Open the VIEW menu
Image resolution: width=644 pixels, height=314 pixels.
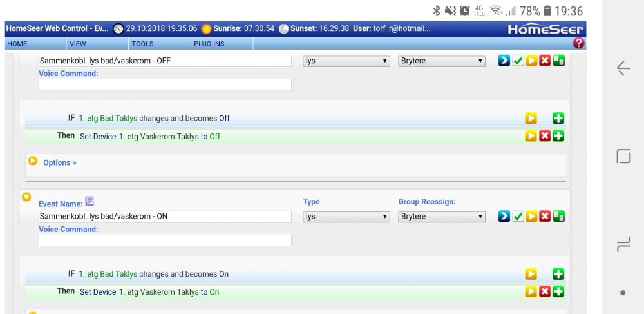point(78,44)
